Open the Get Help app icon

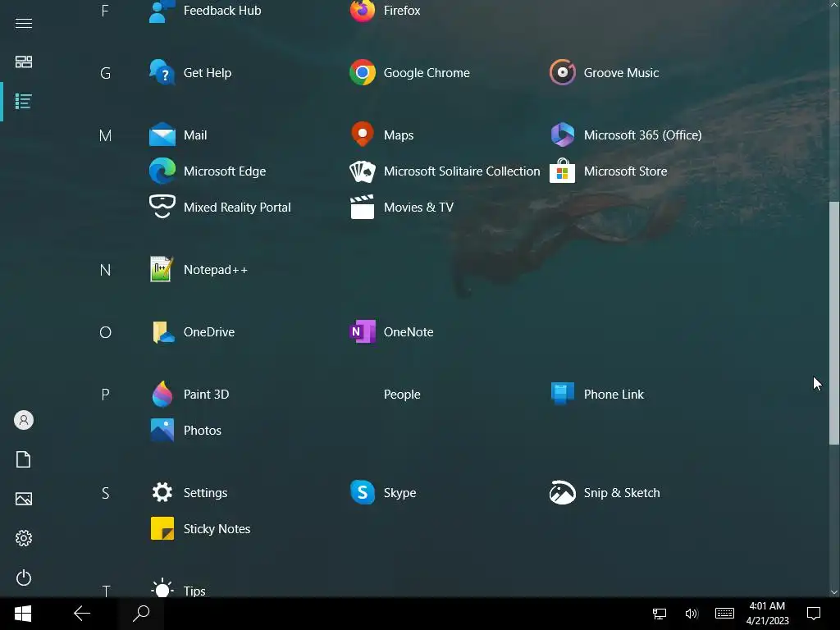(x=162, y=72)
